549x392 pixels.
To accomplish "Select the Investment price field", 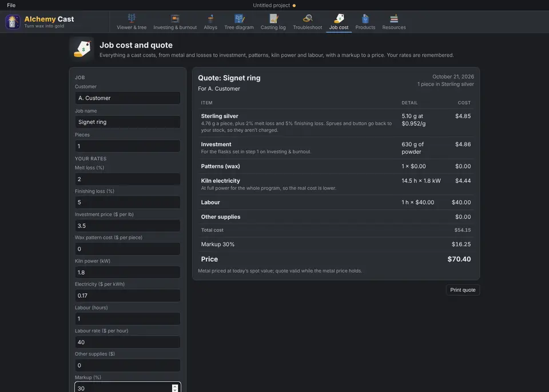I will click(128, 226).
